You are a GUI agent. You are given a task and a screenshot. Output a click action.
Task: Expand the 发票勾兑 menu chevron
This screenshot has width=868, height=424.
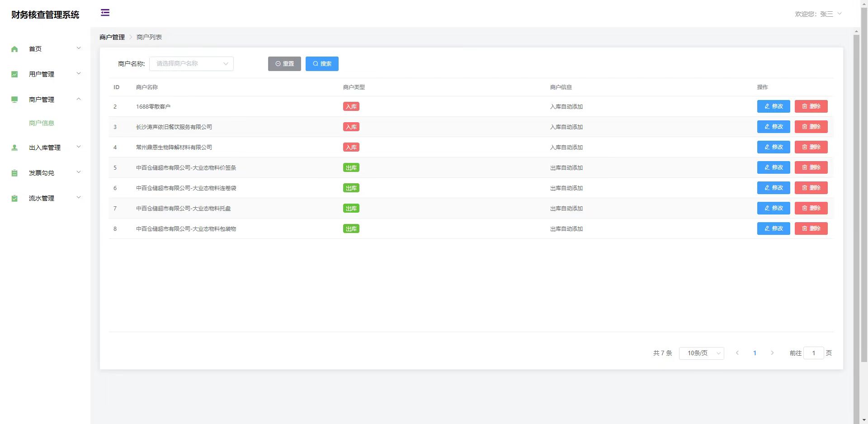coord(79,172)
